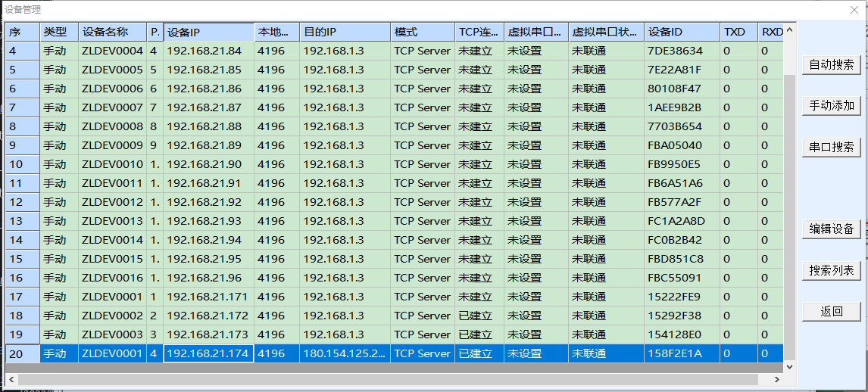This screenshot has width=868, height=392.
Task: Click the 手动添加 button
Action: [x=832, y=106]
